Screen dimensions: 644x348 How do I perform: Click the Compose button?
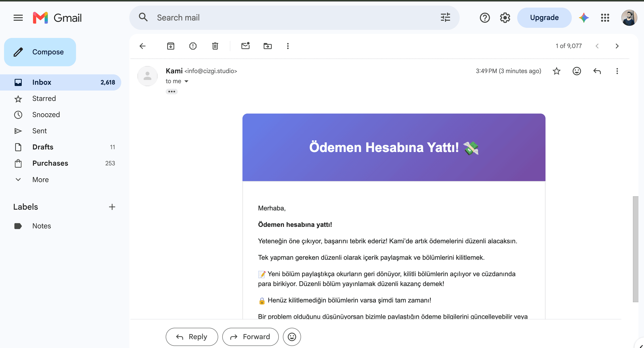pos(40,52)
